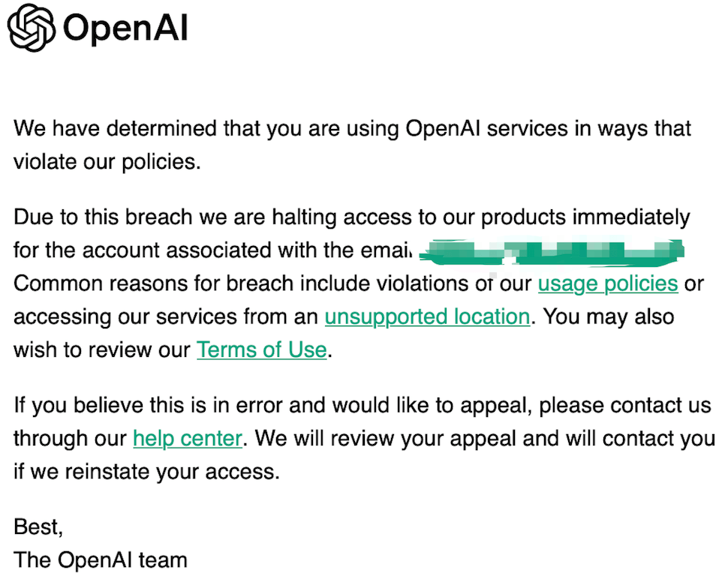The height and width of the screenshot is (573, 728).
Task: Click 'wish to review our' text
Action: tap(102, 349)
